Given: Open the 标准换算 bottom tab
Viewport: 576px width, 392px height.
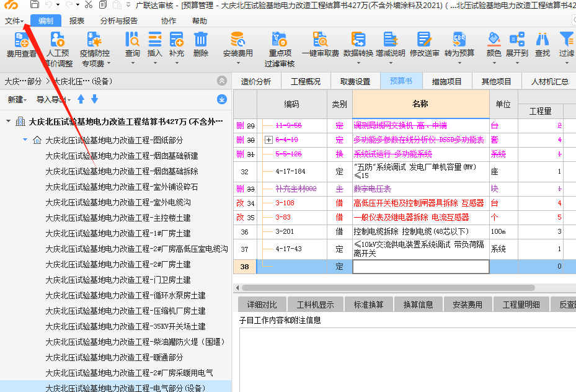Looking at the screenshot, I should tap(368, 305).
